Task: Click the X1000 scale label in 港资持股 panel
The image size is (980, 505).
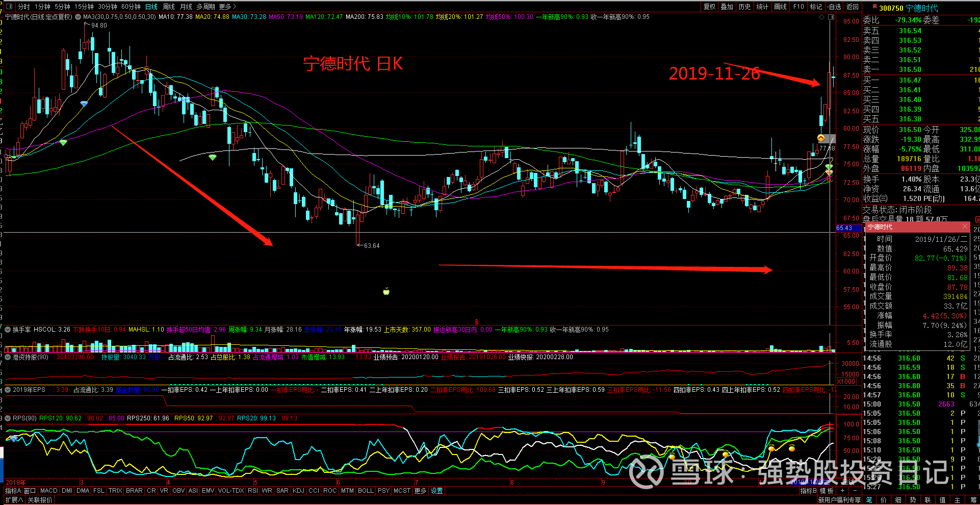Action: 846,382
